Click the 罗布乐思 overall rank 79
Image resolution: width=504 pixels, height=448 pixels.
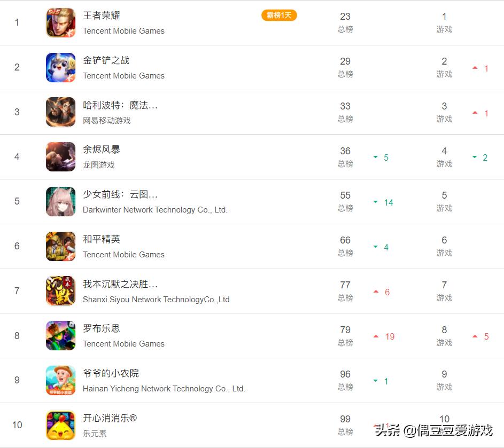click(x=345, y=330)
